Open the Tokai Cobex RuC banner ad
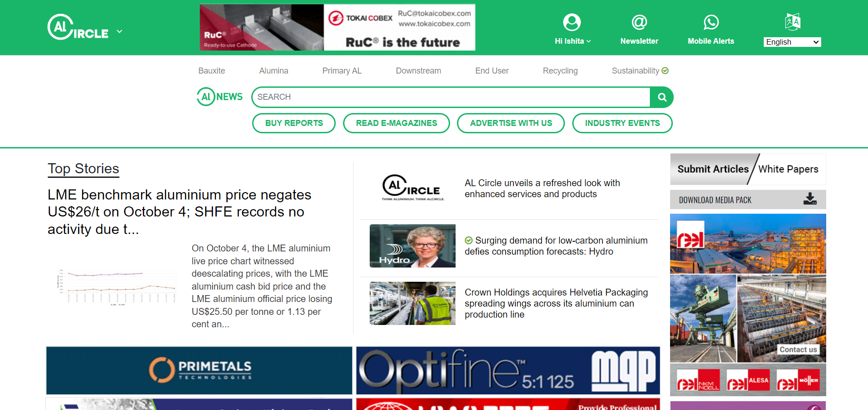This screenshot has height=410, width=868. (x=338, y=27)
